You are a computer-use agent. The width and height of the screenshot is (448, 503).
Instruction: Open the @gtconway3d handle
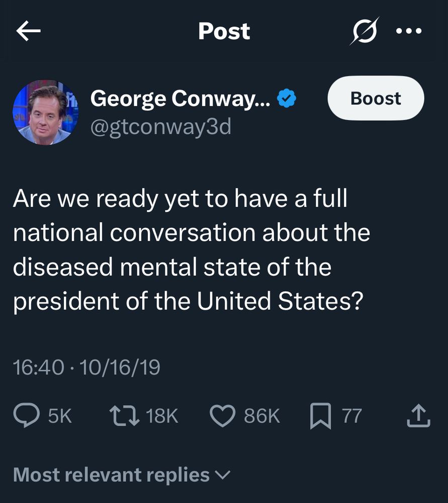[161, 127]
